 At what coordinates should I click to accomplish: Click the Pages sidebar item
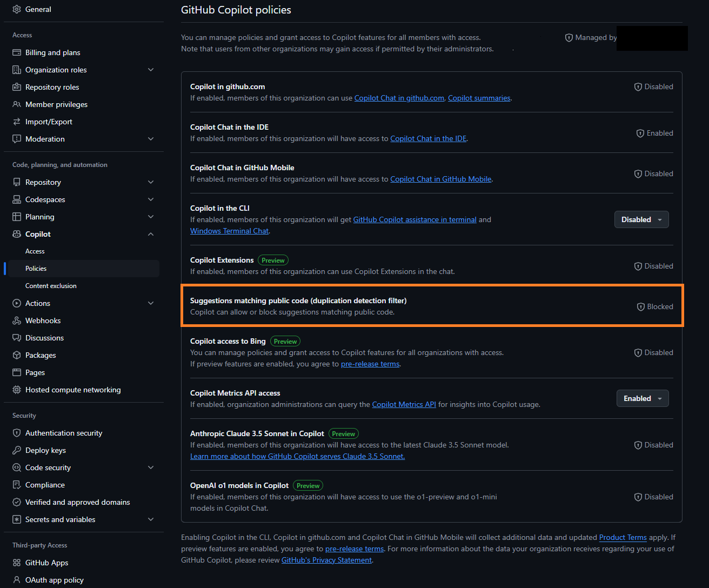(x=84, y=372)
